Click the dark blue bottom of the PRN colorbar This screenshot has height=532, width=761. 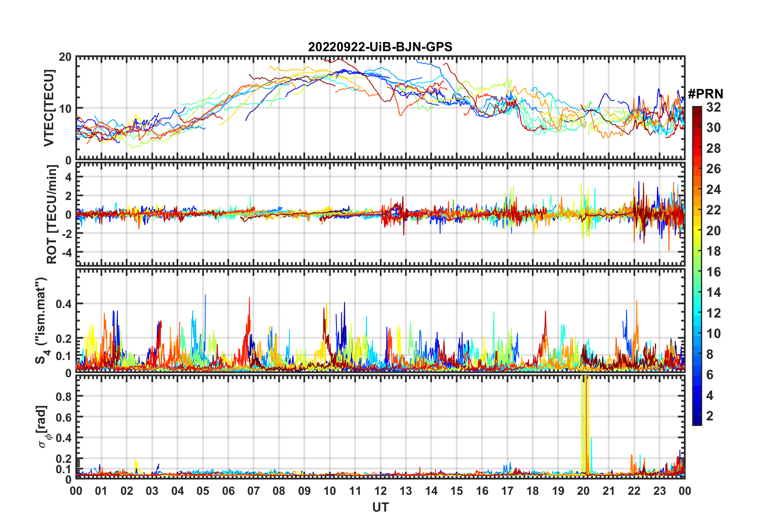click(x=697, y=422)
